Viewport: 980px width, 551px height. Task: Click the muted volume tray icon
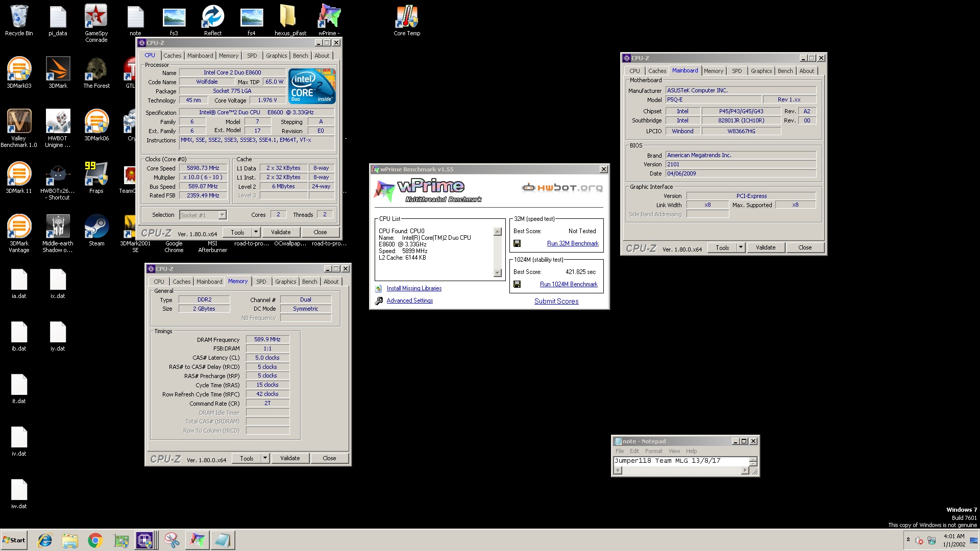(919, 540)
